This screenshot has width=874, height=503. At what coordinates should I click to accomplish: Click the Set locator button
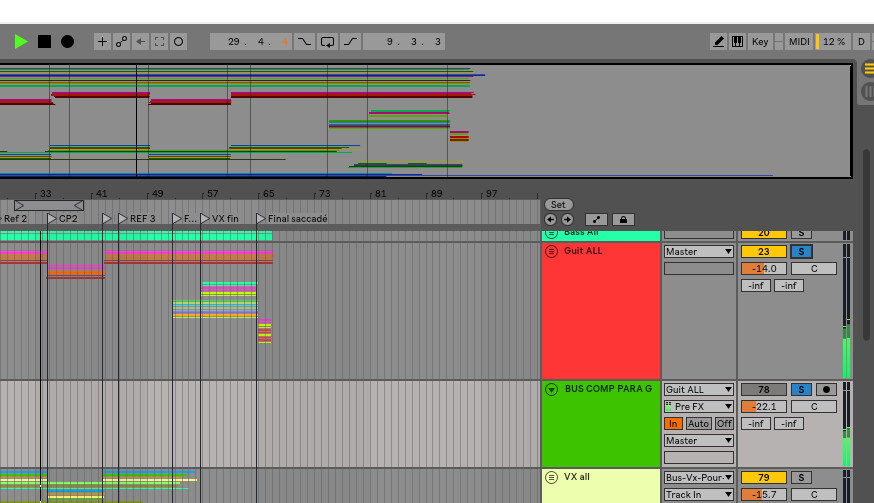(558, 205)
